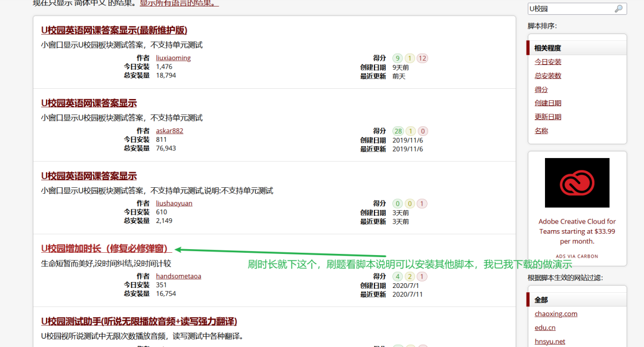
Task: Click the green score badge "9" on the top script
Action: pyautogui.click(x=398, y=58)
